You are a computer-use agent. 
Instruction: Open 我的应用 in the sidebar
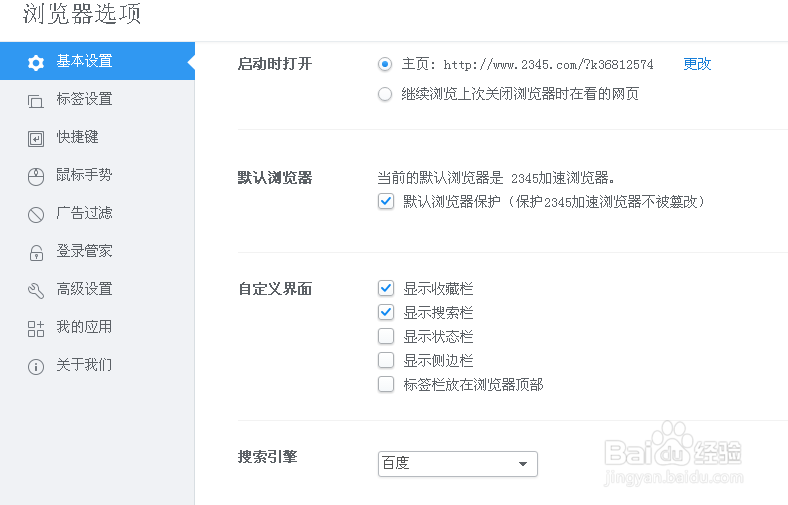tap(97, 327)
